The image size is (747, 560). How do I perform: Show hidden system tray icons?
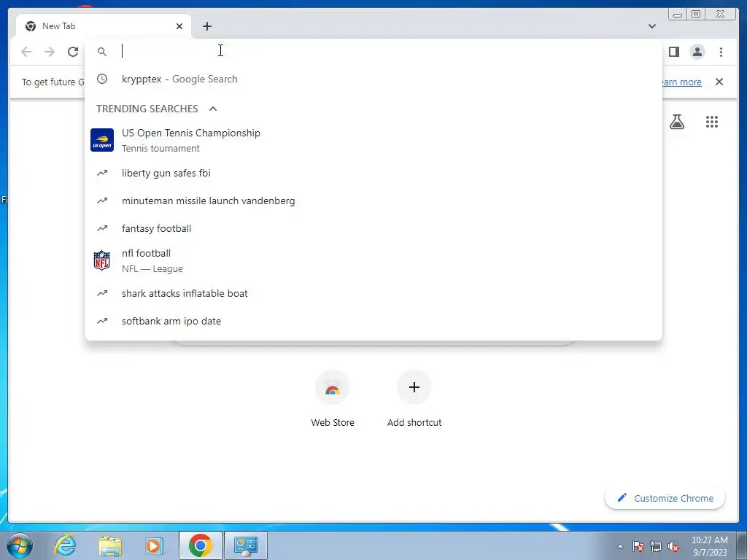tap(620, 546)
